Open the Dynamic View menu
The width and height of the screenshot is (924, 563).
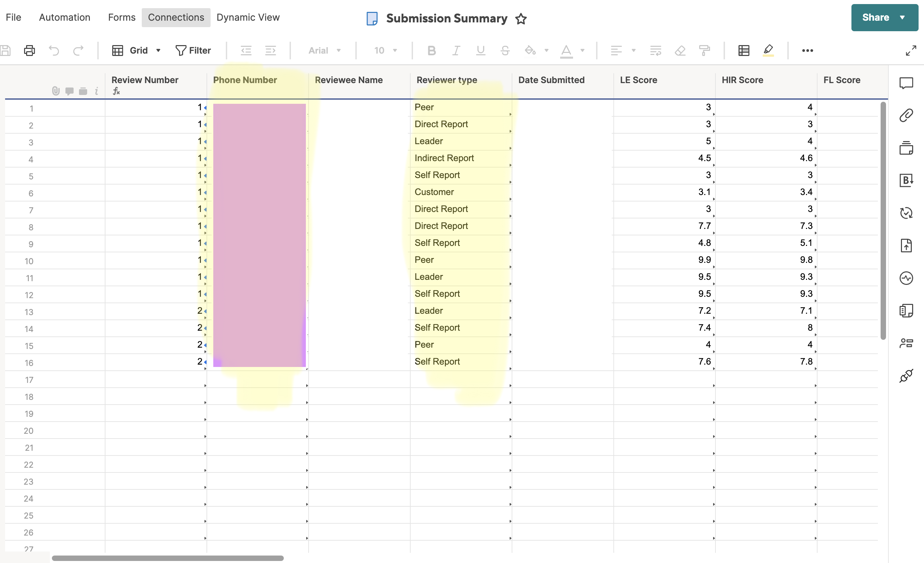click(248, 17)
